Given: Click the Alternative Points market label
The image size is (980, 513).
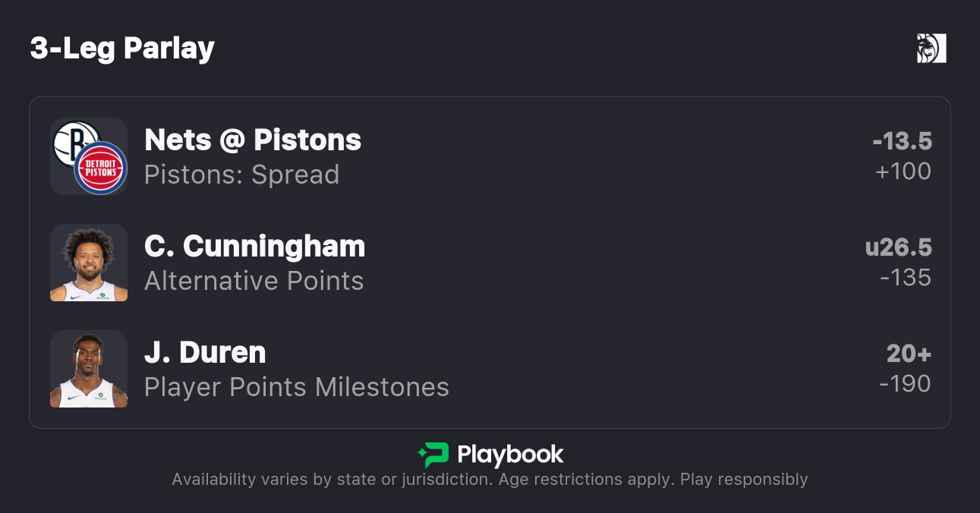Looking at the screenshot, I should [254, 281].
